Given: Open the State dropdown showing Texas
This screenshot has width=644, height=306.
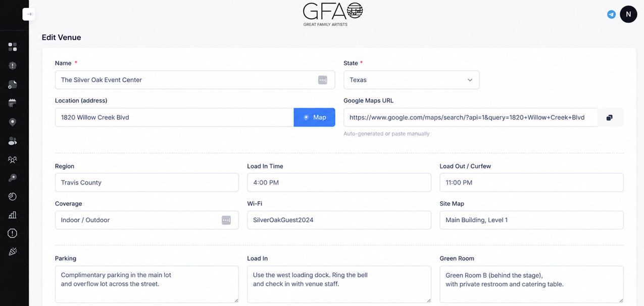Looking at the screenshot, I should coord(411,80).
